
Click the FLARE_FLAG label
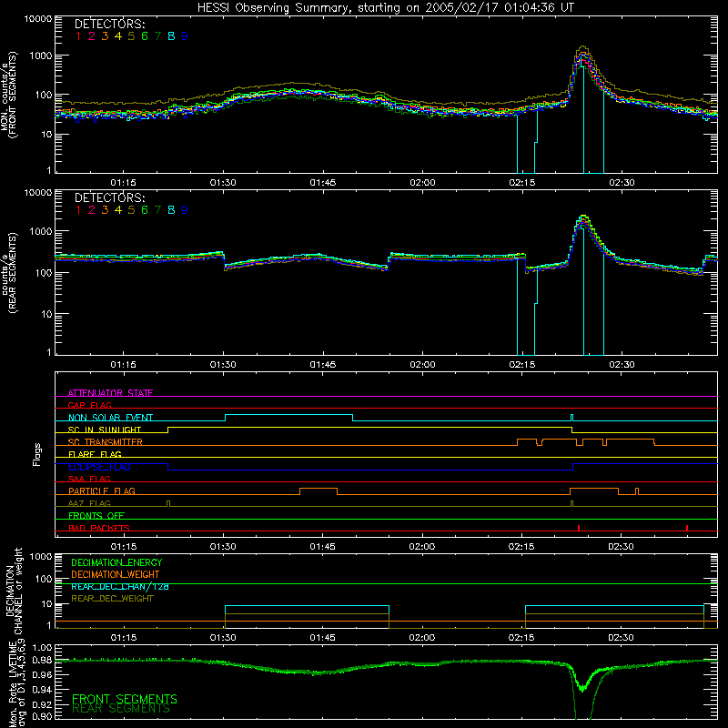95,454
